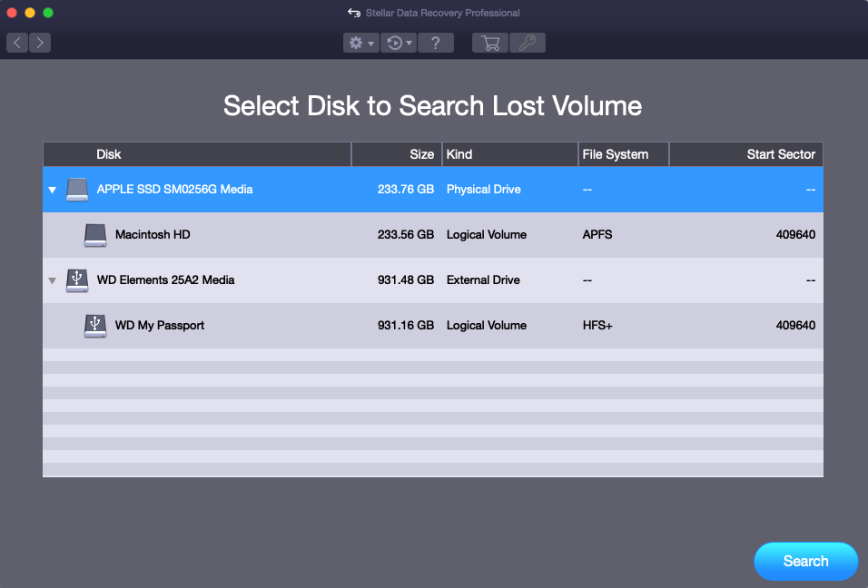868x588 pixels.
Task: Sort by the Disk column header
Action: click(x=197, y=154)
